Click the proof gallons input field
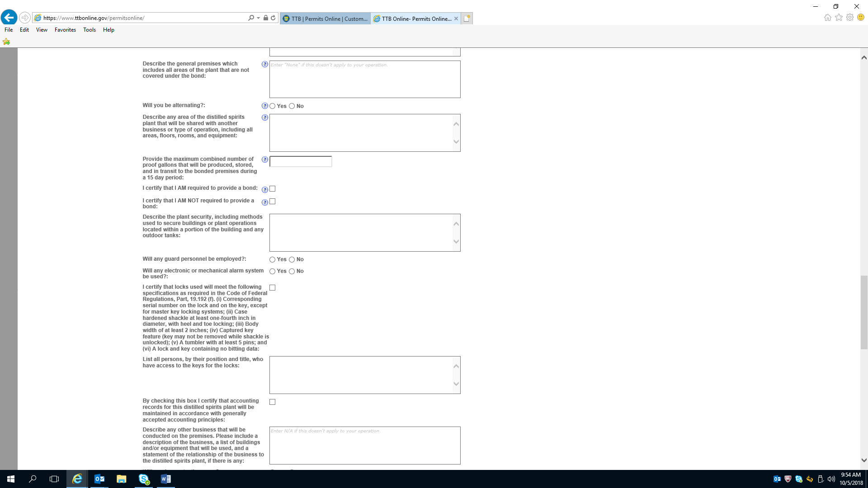 301,162
